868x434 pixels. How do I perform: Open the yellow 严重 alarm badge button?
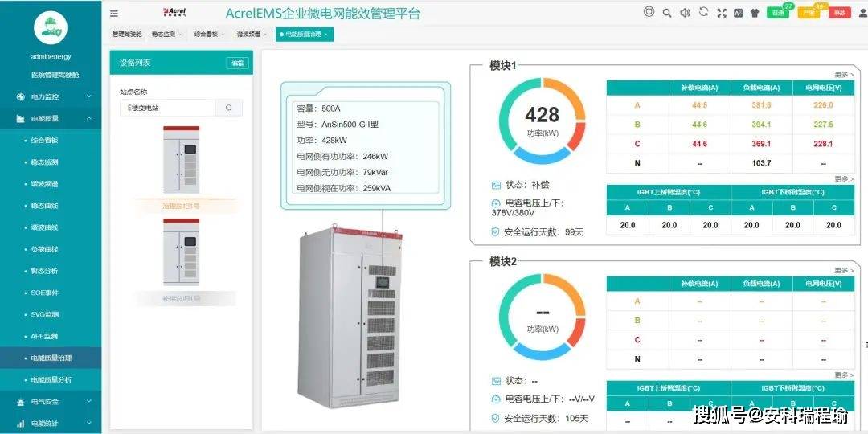coord(809,12)
